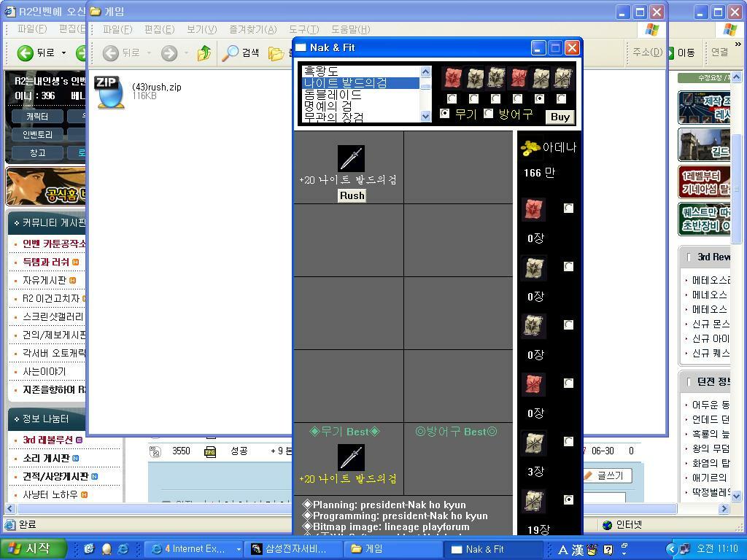Click the weapon list scrollbar thumb
Screen dimensions: 747x560
tap(426, 87)
